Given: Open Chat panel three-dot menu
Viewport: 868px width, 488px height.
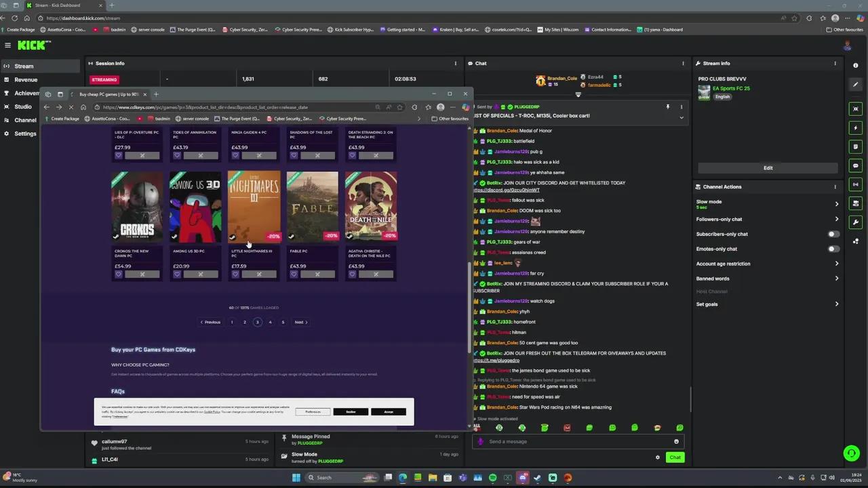Looking at the screenshot, I should click(682, 63).
